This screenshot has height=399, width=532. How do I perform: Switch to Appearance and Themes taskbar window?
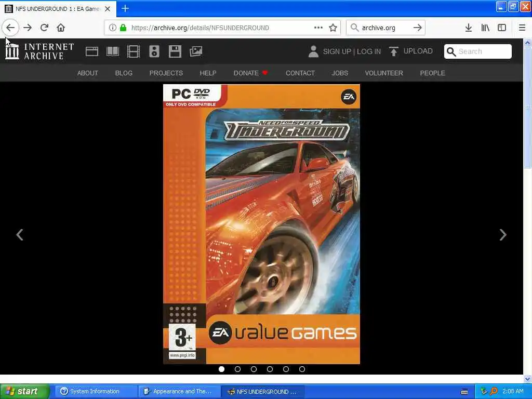[179, 391]
